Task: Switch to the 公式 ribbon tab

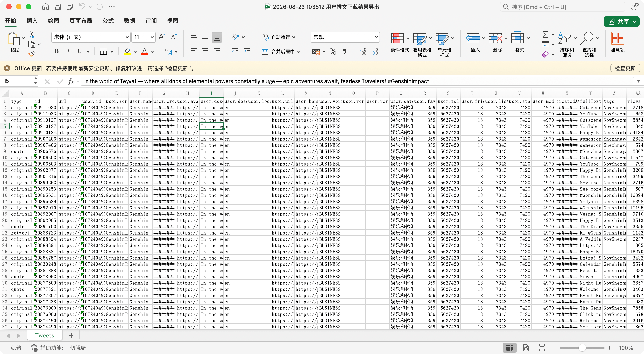Action: click(x=108, y=21)
